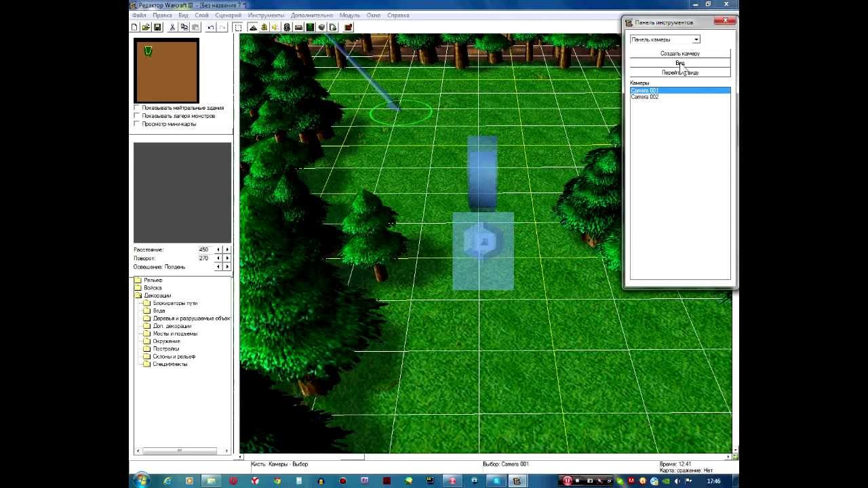Open the Слой menu
Image resolution: width=868 pixels, height=488 pixels.
201,15
